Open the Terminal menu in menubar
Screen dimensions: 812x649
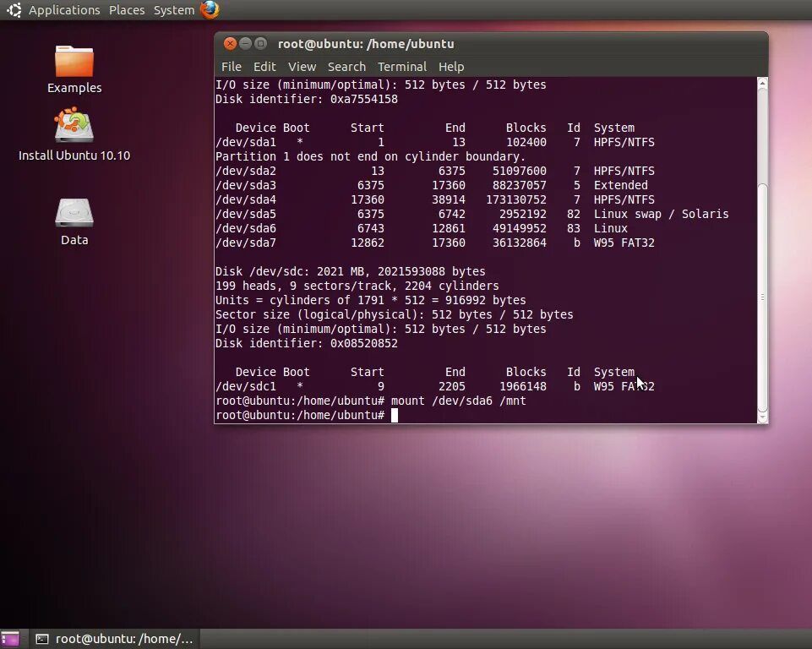pos(402,67)
